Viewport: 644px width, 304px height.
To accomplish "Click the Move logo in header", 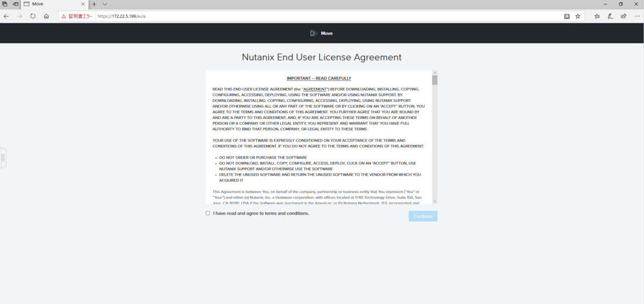I will (x=321, y=33).
